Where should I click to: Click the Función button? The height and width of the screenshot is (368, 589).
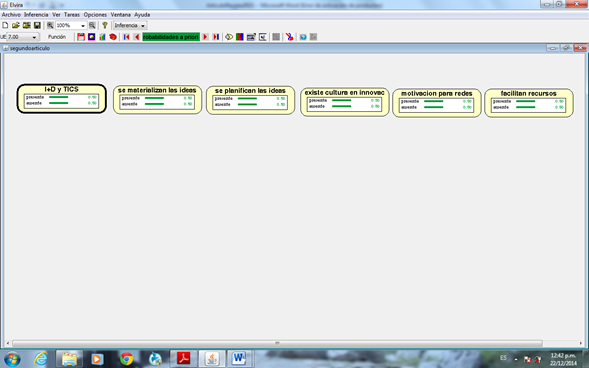pyautogui.click(x=57, y=37)
